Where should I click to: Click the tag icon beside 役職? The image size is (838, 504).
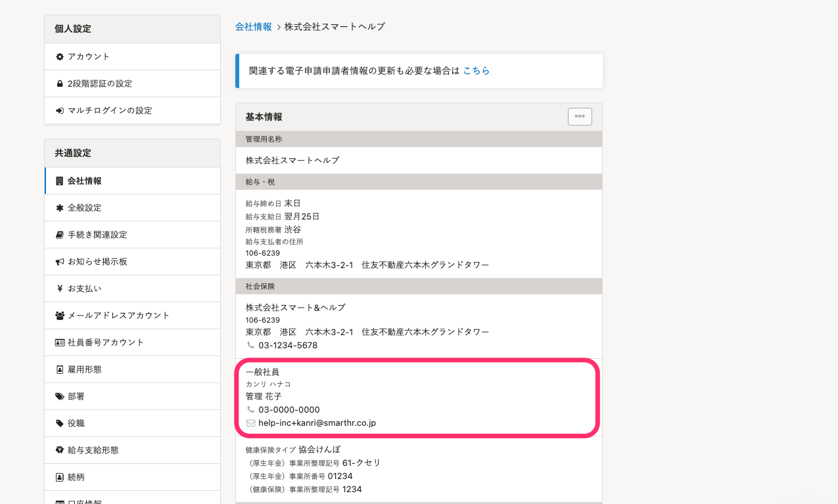click(60, 423)
